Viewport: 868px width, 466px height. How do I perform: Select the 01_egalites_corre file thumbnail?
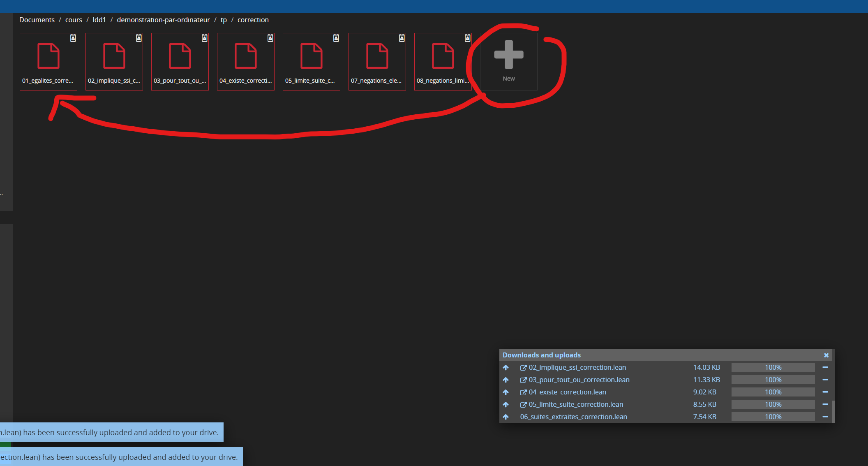point(48,61)
